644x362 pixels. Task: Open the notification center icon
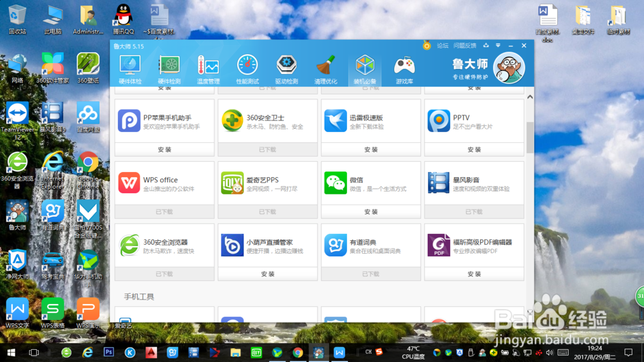pos(628,352)
